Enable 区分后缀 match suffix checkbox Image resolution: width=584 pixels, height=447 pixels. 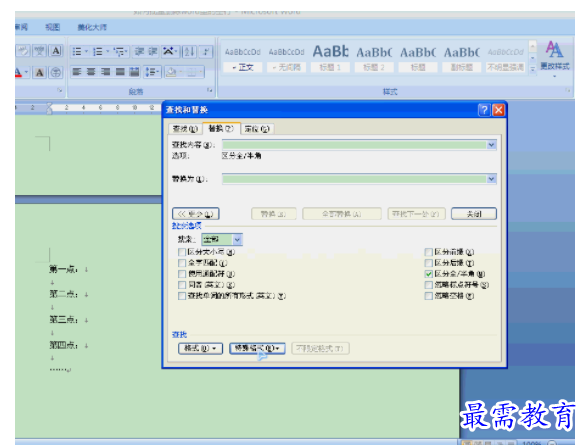pos(428,263)
